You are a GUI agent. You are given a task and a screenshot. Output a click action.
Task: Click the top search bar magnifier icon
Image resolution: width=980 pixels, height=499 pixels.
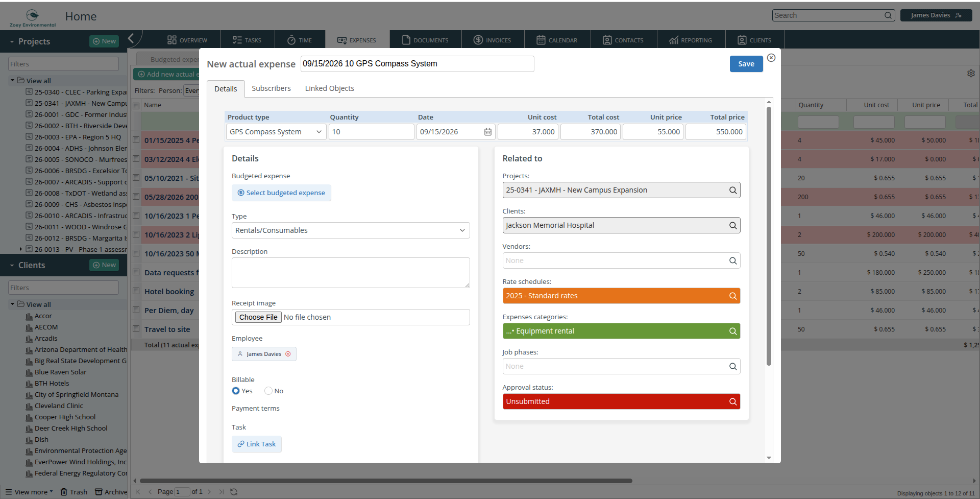pos(888,15)
